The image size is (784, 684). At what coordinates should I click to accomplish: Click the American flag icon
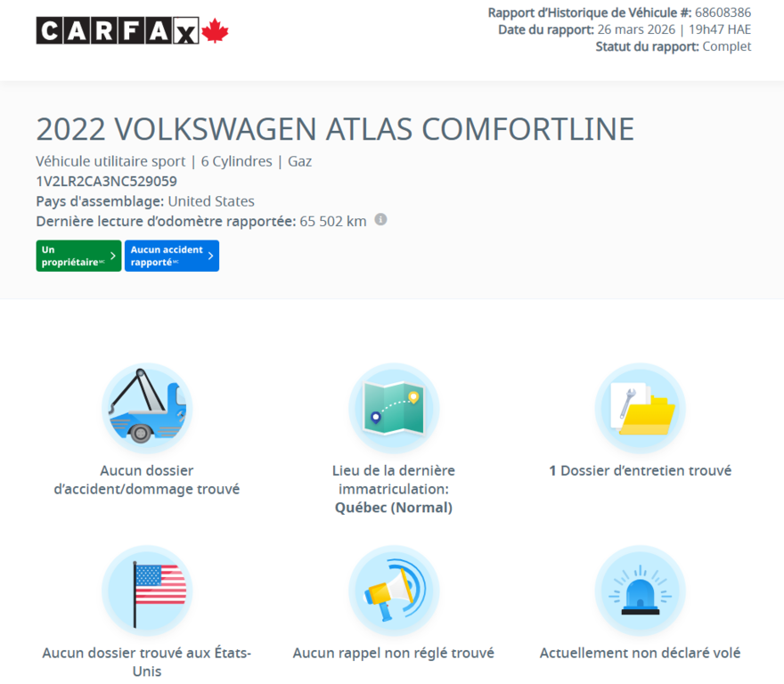(x=147, y=590)
